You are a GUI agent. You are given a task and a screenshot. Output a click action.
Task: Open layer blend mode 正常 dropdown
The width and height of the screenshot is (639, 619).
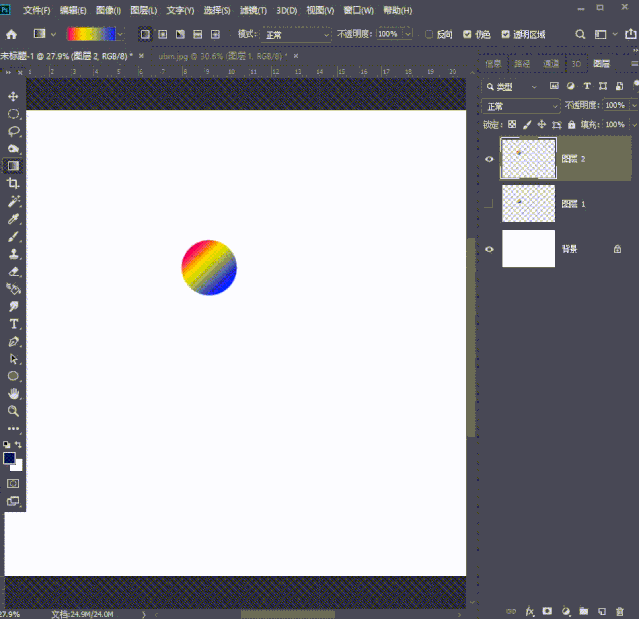tap(521, 106)
